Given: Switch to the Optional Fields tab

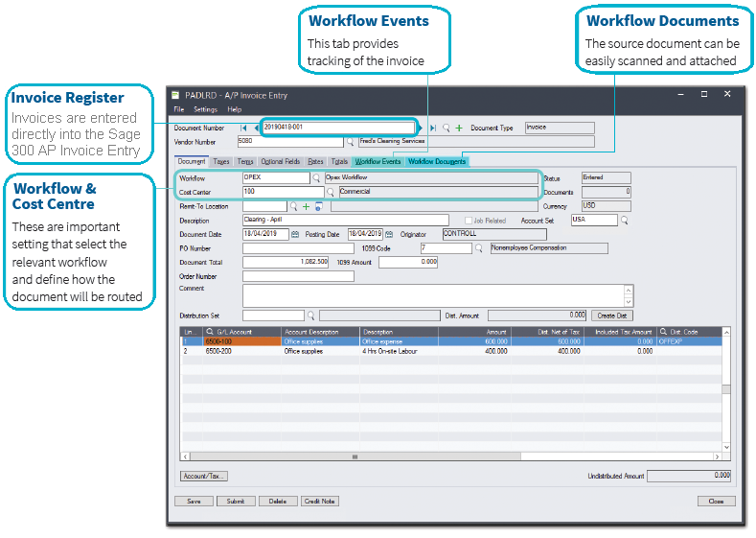Looking at the screenshot, I should (x=281, y=161).
